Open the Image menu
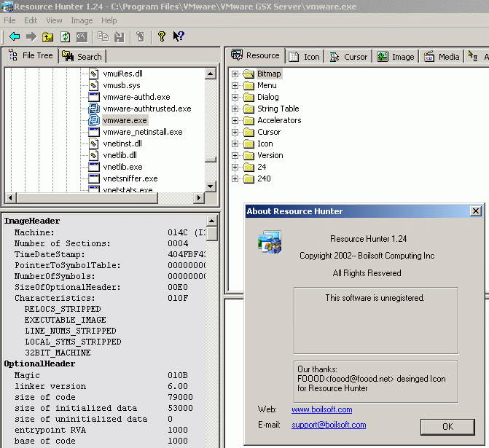489x448 pixels. tap(82, 20)
